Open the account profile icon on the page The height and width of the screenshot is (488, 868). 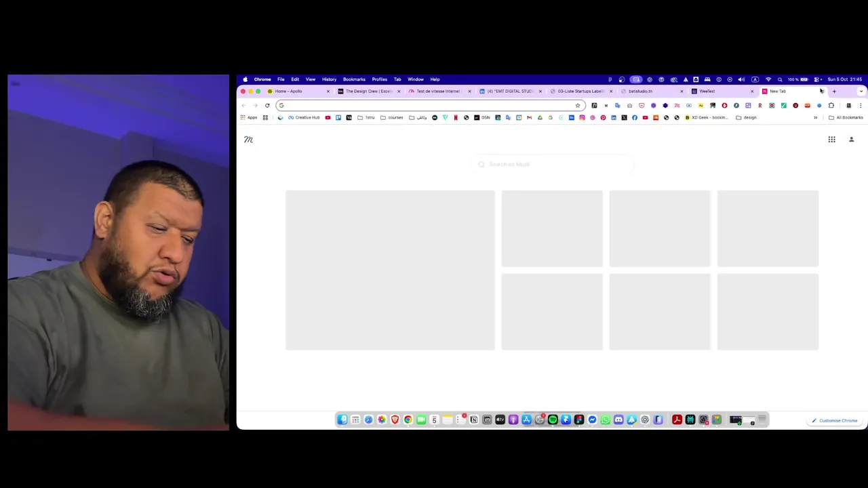[x=851, y=140]
